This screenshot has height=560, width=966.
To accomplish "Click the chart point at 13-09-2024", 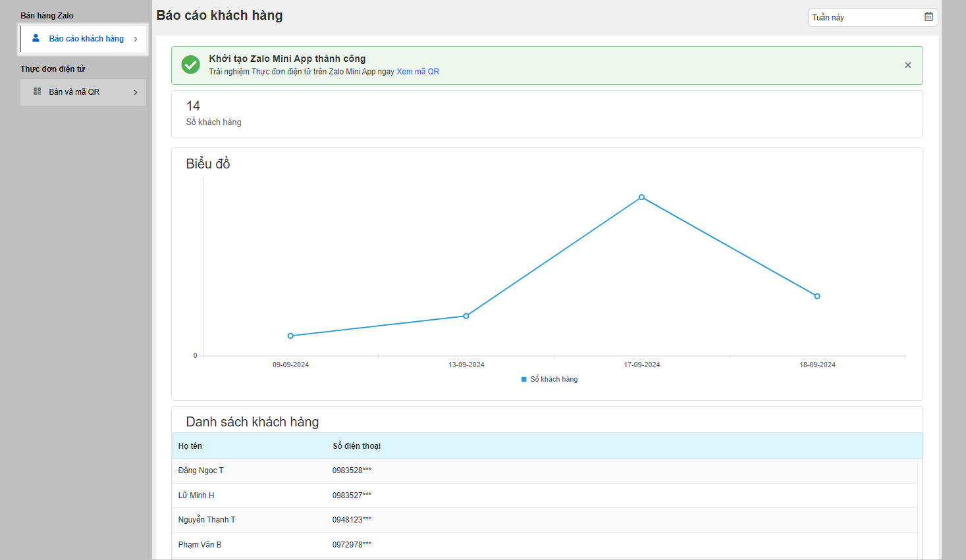I will tap(466, 316).
